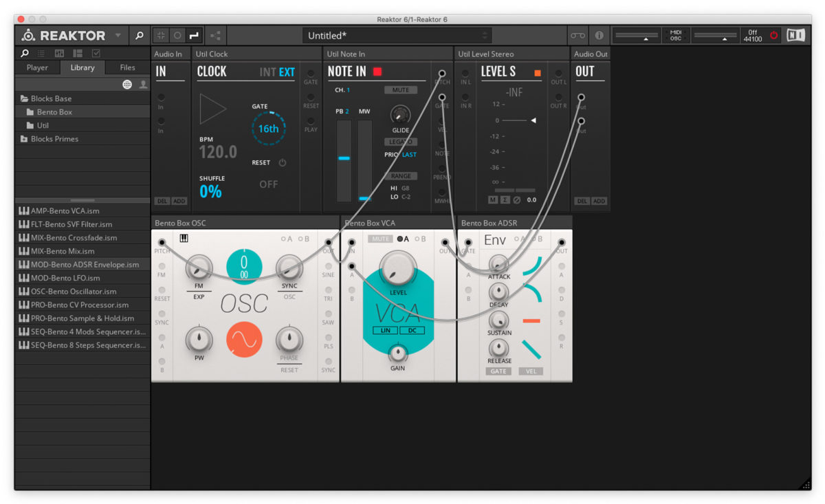Select the Bento Box folder
The image size is (825, 504).
click(x=82, y=112)
